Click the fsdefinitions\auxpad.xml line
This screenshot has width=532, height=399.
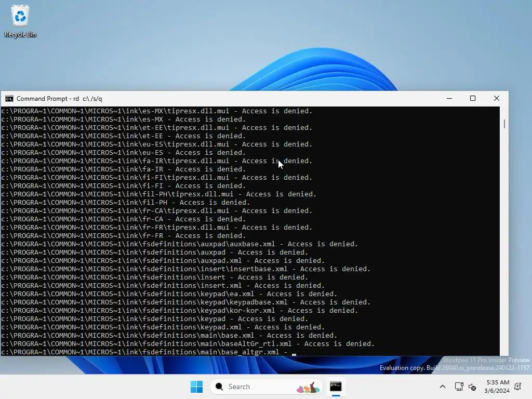pyautogui.click(x=163, y=261)
